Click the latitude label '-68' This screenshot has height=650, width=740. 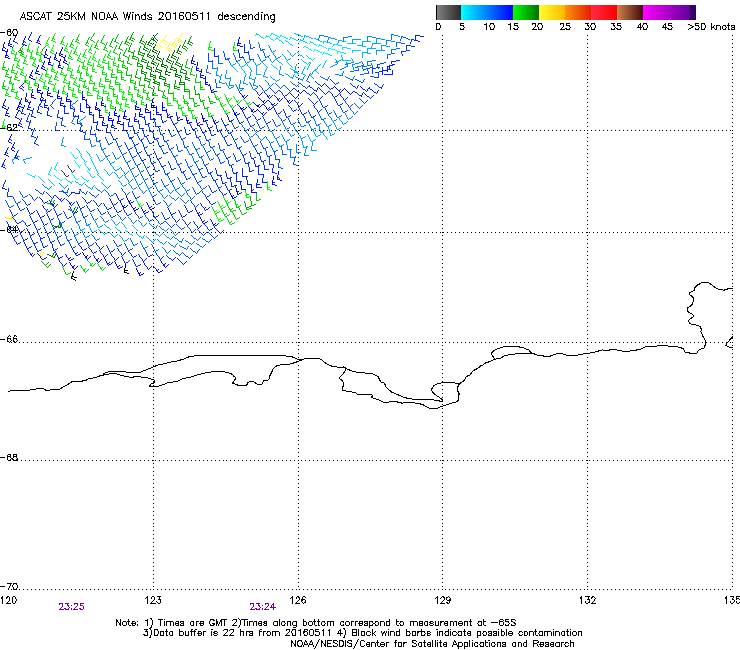9,457
